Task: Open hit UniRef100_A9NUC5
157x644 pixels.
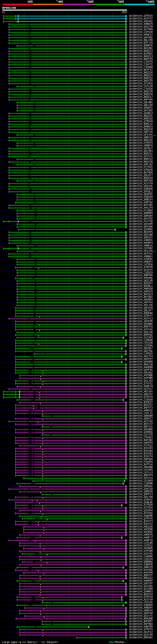Action: point(141,24)
